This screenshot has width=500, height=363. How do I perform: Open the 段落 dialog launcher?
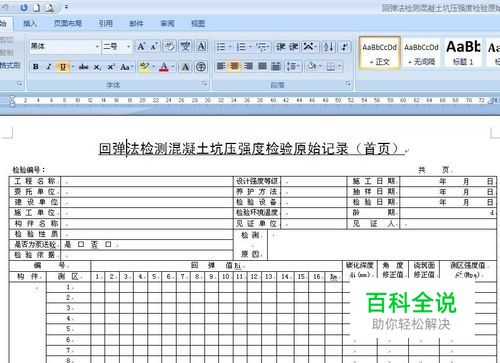348,84
